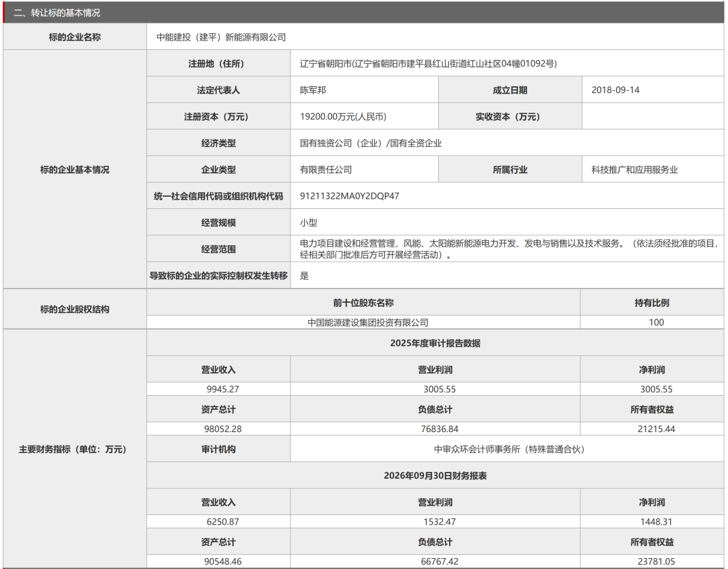
Task: Click the 经营范围 label
Action: pos(218,249)
